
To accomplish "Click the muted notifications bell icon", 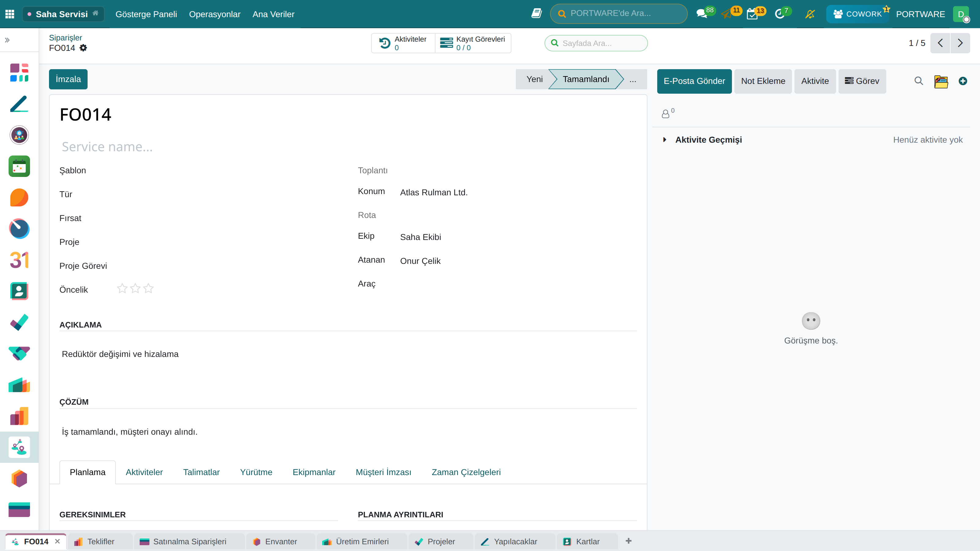I will (810, 14).
